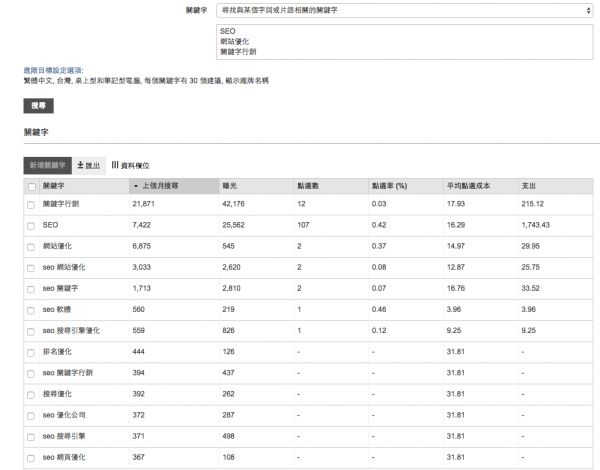Click the keyword text area containing SEO

click(x=404, y=42)
